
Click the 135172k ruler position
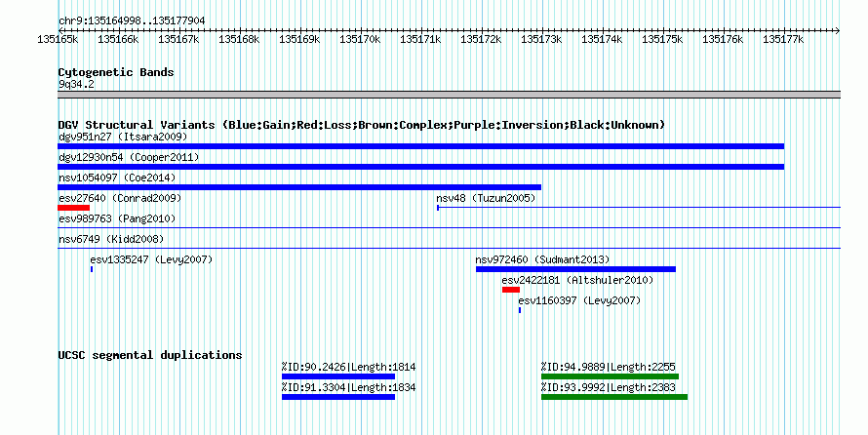(x=481, y=39)
